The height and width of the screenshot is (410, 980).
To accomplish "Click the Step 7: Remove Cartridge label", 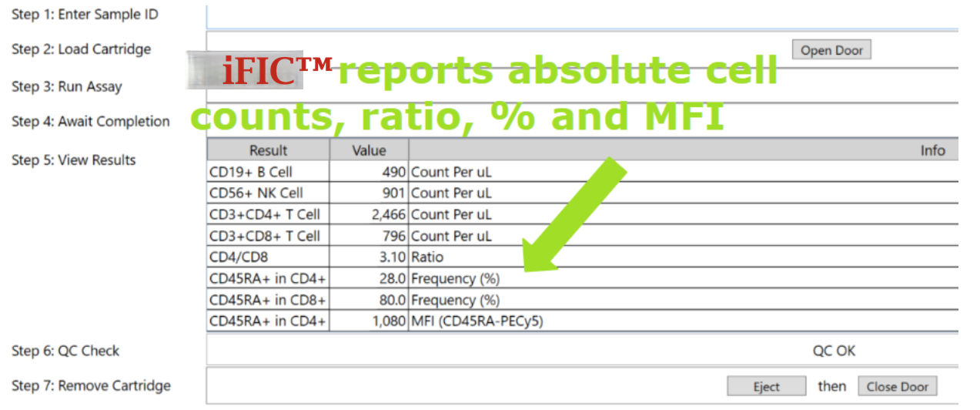I will pyautogui.click(x=91, y=385).
